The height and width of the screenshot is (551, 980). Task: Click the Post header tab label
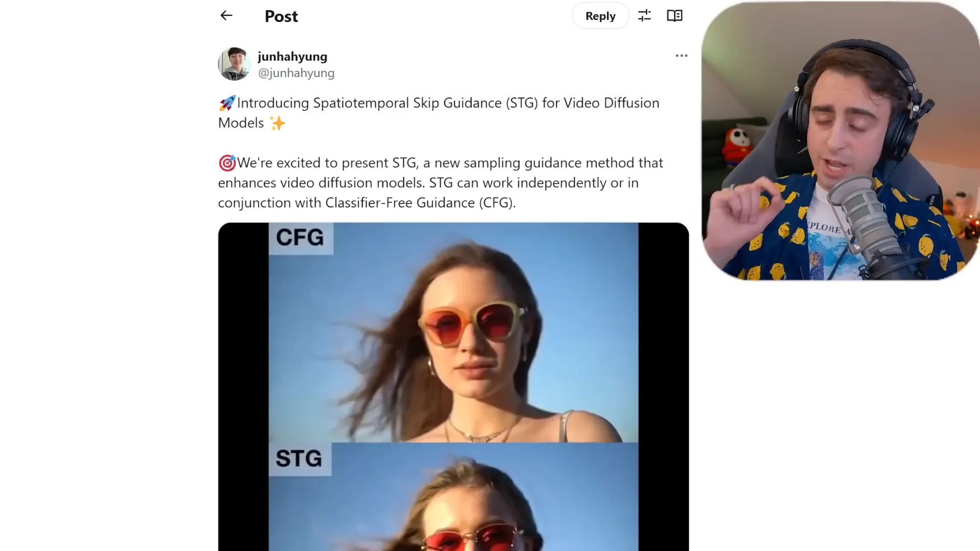click(x=281, y=15)
